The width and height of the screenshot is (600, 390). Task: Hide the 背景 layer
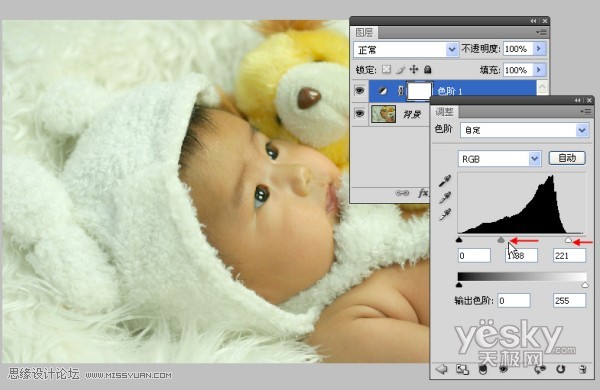[x=359, y=113]
